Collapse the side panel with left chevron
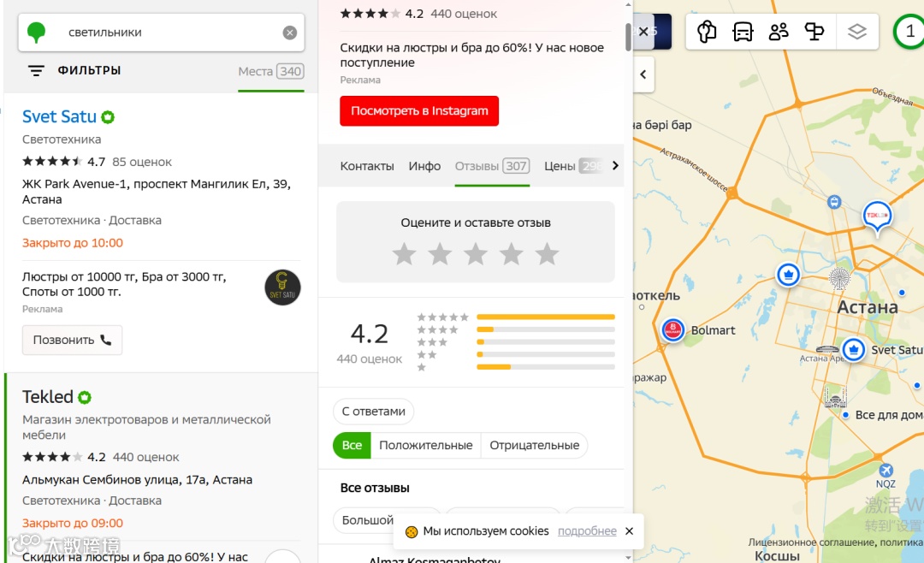 pos(643,74)
